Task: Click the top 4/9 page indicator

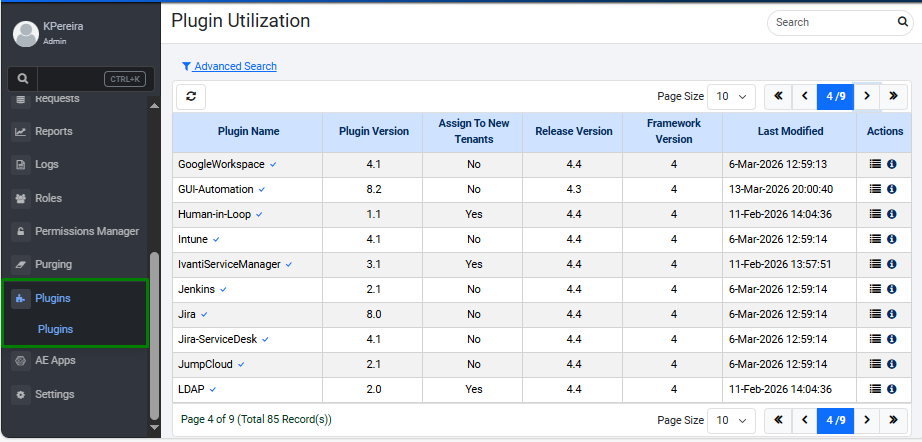Action: [x=836, y=96]
